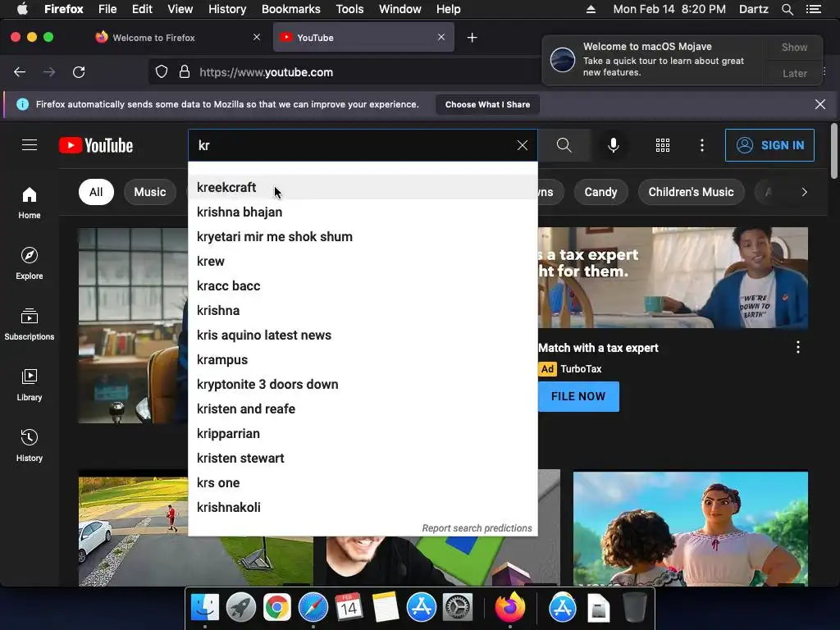
Task: Click Choose What I Share button
Action: pyautogui.click(x=487, y=104)
